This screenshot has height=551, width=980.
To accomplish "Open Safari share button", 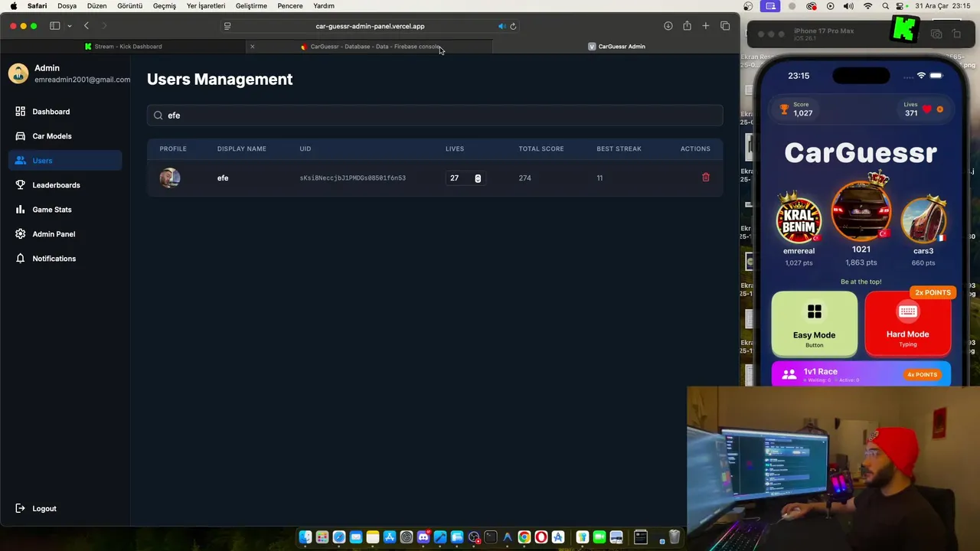I will (688, 26).
